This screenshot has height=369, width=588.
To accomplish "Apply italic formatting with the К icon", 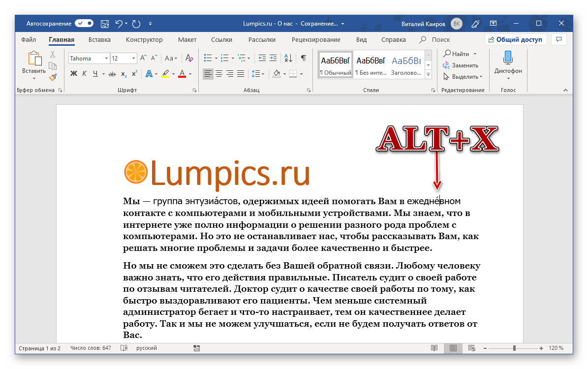I will (x=85, y=74).
